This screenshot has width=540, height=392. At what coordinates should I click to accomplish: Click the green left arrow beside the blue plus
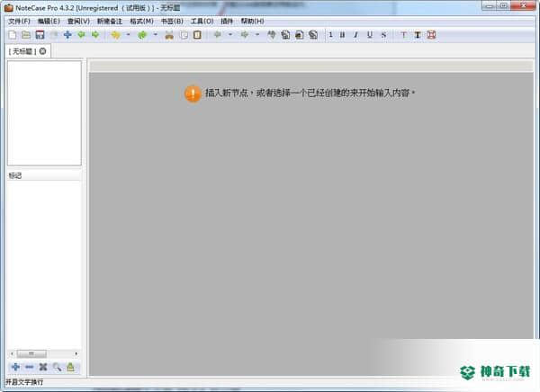coord(82,35)
